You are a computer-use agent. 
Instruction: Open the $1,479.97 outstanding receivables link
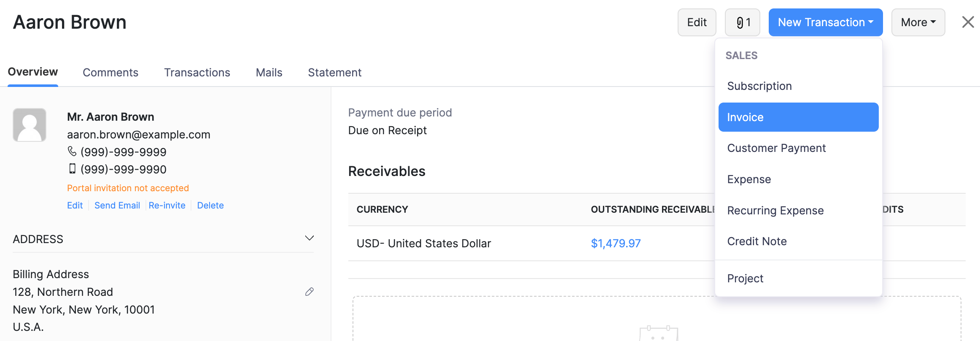(x=616, y=243)
